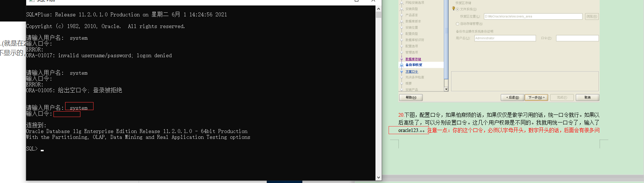This screenshot has width=644, height=183.
Task: Click the steps list scrollbar down arrow
Action: [x=446, y=89]
